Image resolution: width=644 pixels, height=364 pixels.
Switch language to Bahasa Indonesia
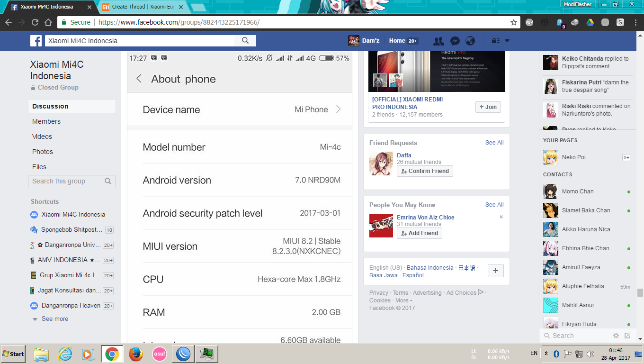(430, 268)
